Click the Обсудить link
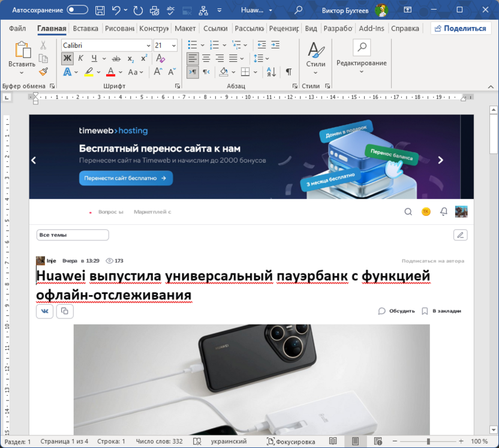 (x=396, y=311)
